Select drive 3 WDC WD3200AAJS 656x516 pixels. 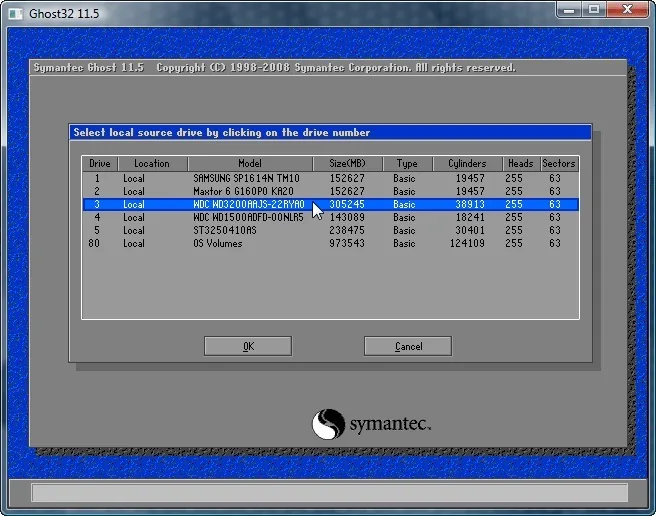[x=331, y=204]
